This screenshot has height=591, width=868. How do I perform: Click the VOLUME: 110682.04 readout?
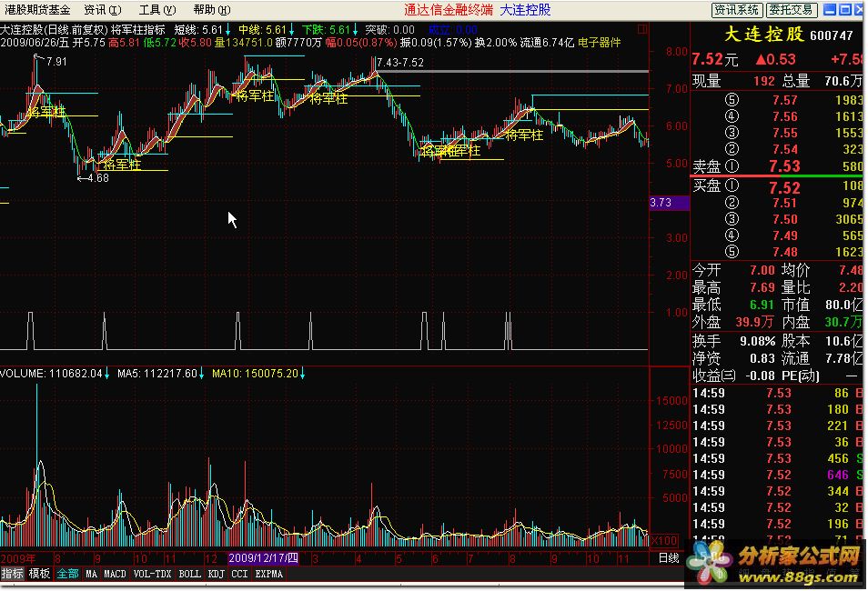pyautogui.click(x=55, y=374)
